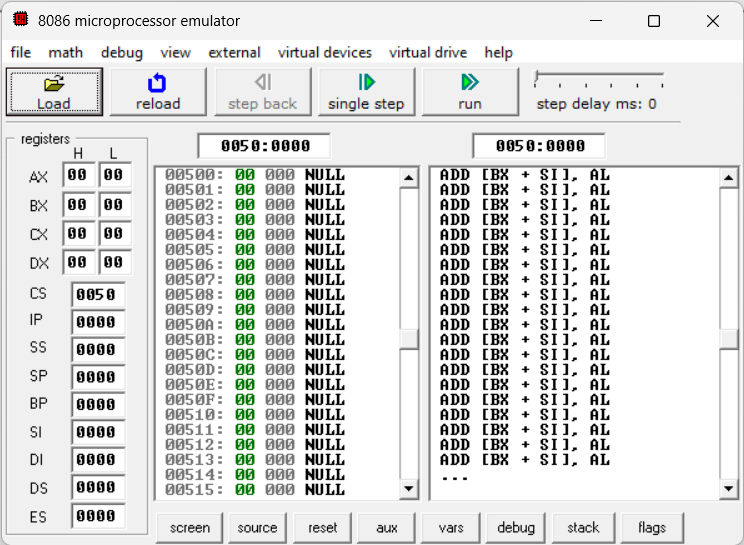
Task: Click the ES register field
Action: pyautogui.click(x=98, y=516)
